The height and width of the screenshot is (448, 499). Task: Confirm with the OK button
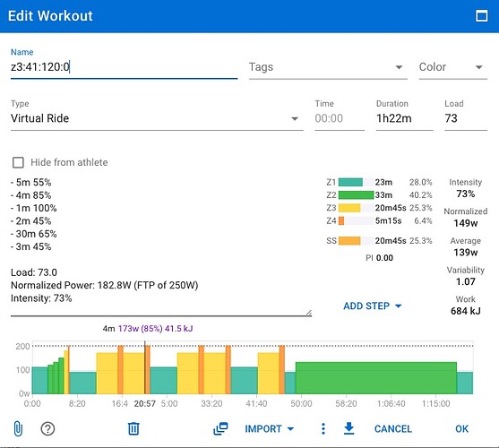(461, 428)
